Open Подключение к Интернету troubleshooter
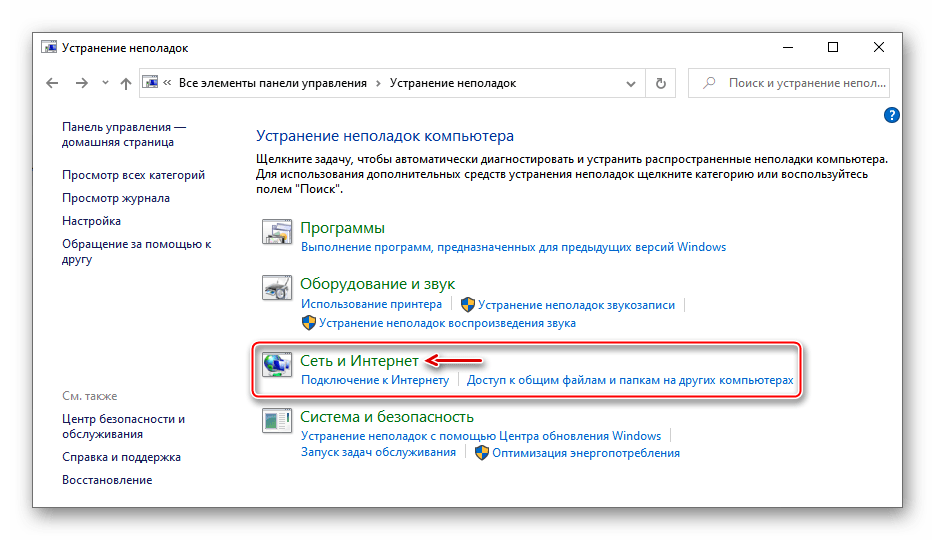 pos(375,380)
